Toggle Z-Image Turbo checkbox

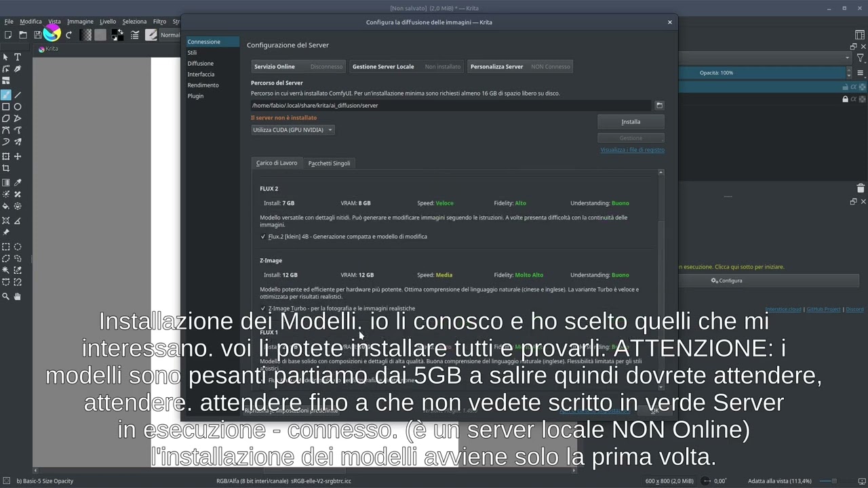coord(263,308)
